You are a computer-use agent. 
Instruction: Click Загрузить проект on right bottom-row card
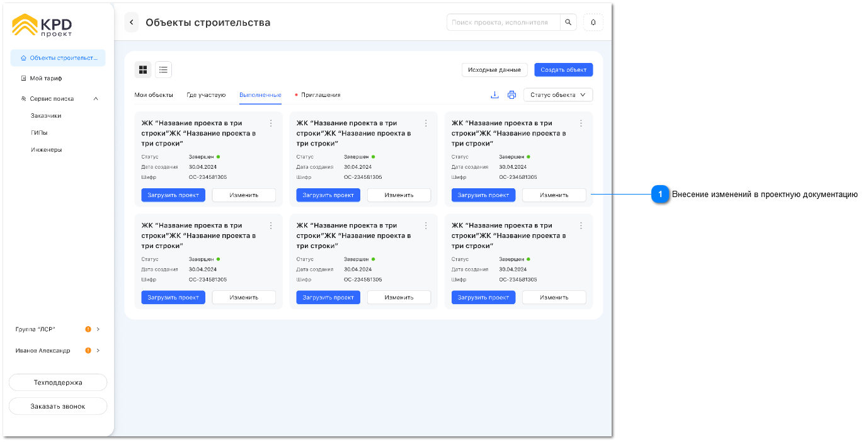coord(483,297)
